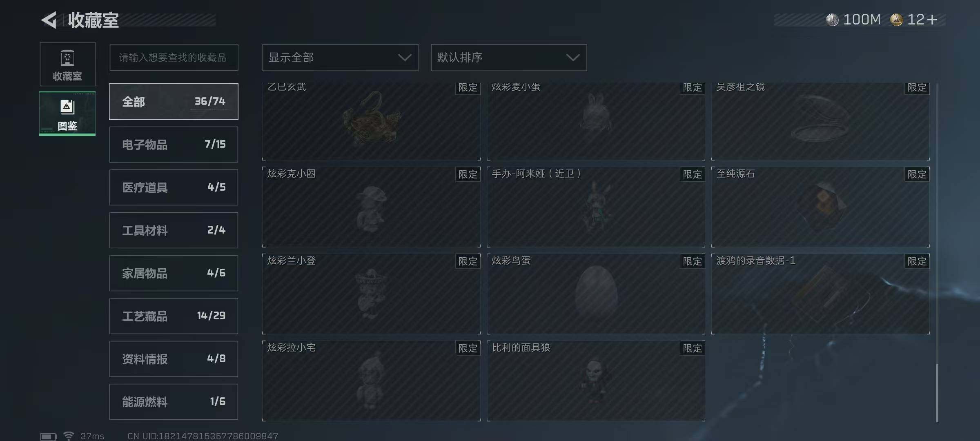Expand the 默认排序 sort dropdown
This screenshot has width=980, height=441.
coord(509,58)
